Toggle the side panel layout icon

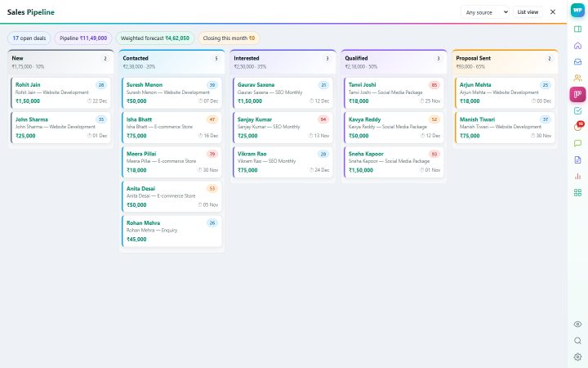[577, 29]
